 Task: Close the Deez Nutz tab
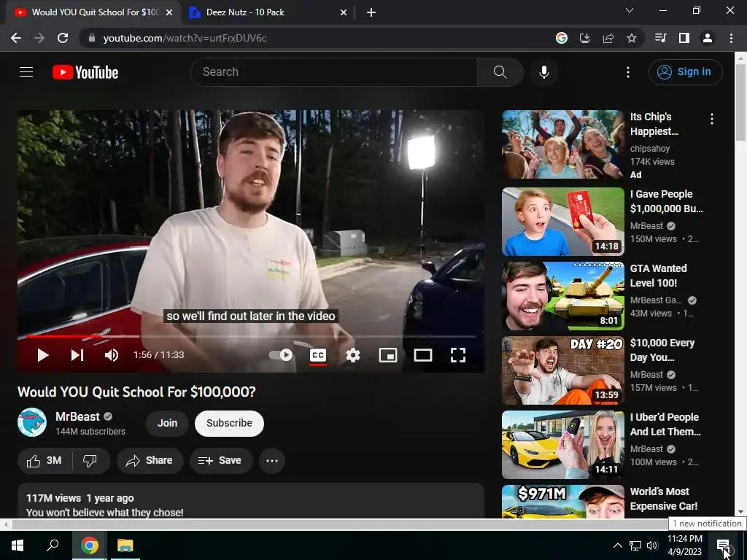coord(344,13)
